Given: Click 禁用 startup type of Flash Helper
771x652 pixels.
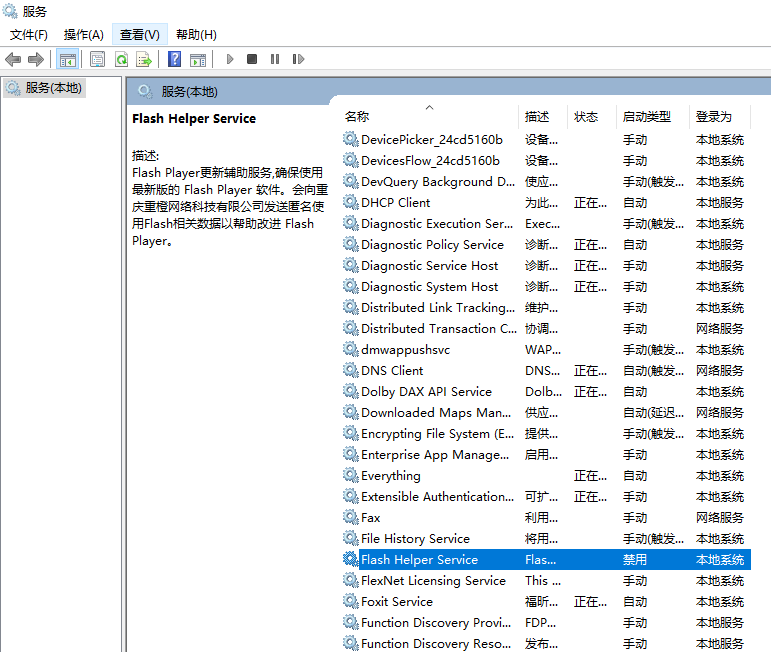Looking at the screenshot, I should tap(634, 560).
